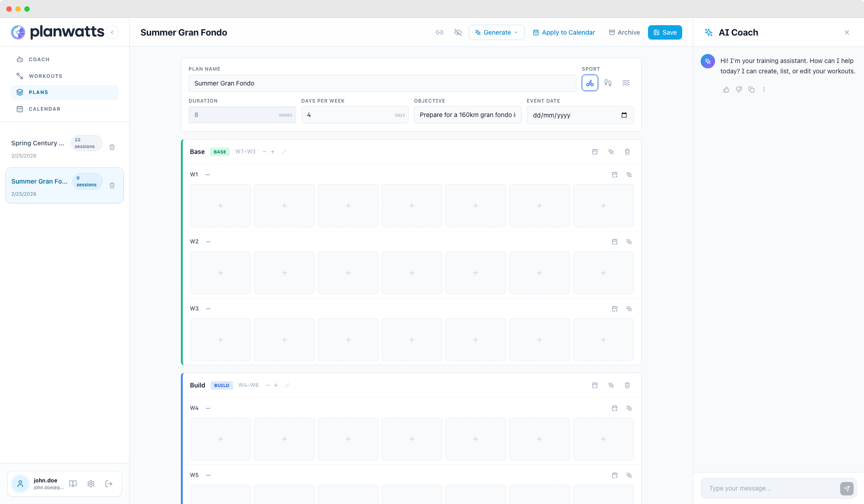The image size is (864, 504).
Task: Generate W4 workouts with AI sparkle
Action: pyautogui.click(x=629, y=408)
